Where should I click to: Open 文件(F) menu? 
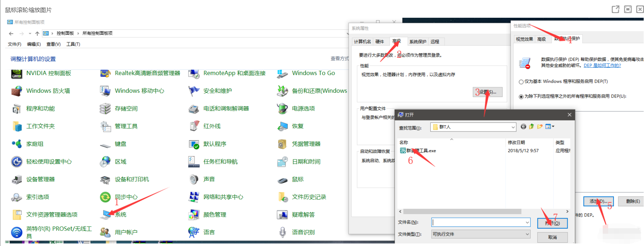pos(14,44)
